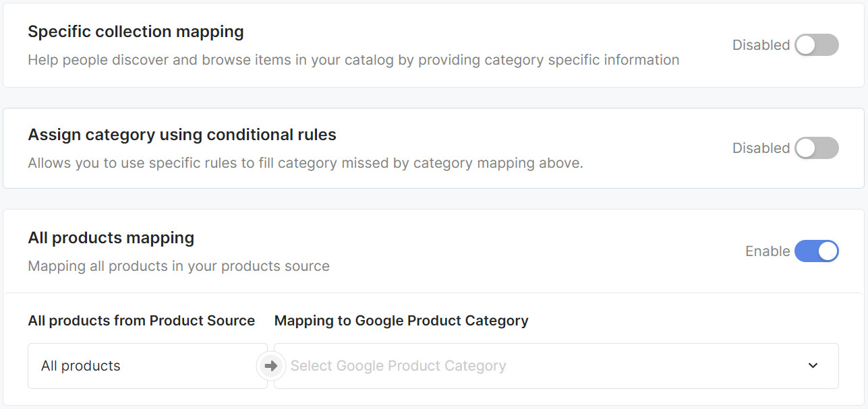Click the Assign category using conditional rules heading
This screenshot has width=868, height=409.
point(182,135)
